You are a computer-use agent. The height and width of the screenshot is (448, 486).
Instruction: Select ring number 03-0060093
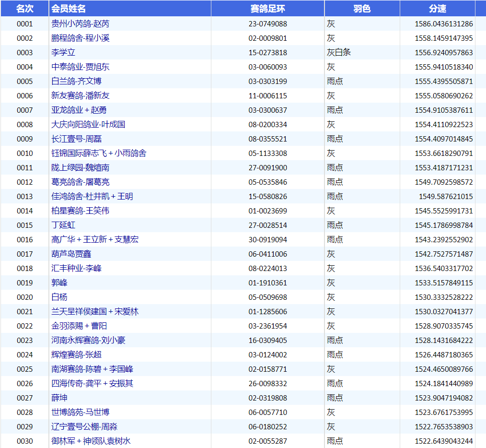coord(268,67)
